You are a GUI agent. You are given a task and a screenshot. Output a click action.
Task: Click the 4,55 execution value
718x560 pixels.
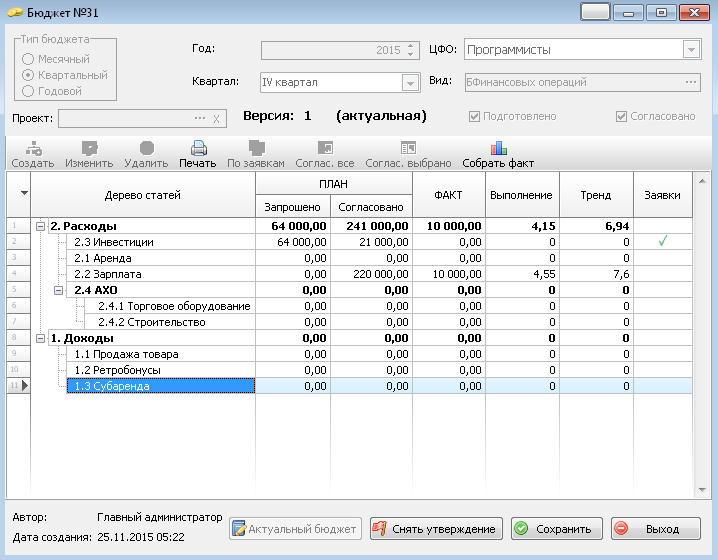pyautogui.click(x=544, y=274)
